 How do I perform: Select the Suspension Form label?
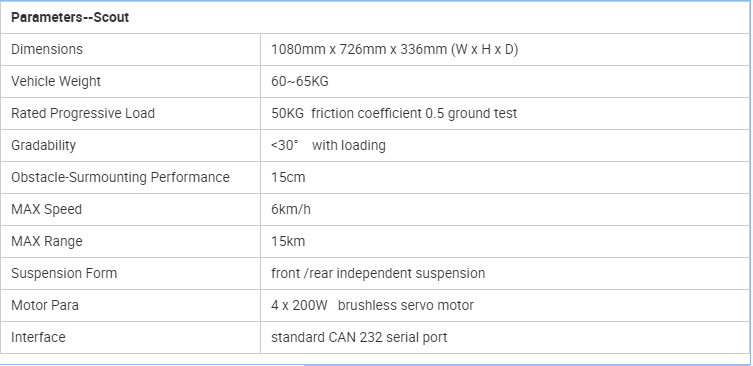point(64,273)
